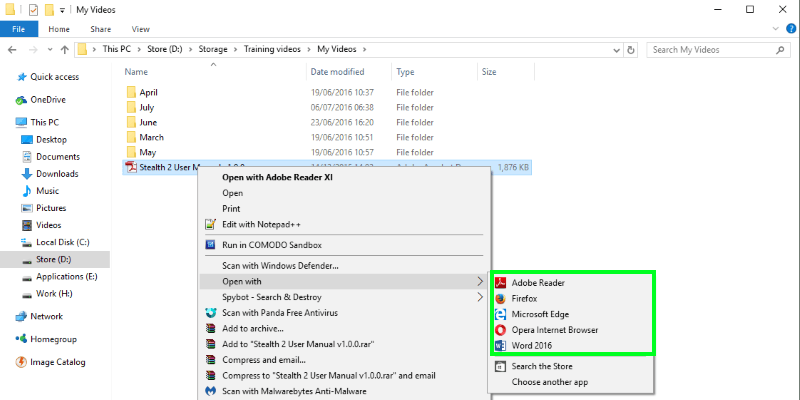The height and width of the screenshot is (400, 800).
Task: Click the Malwarebytes icon in context menu
Action: [x=210, y=391]
